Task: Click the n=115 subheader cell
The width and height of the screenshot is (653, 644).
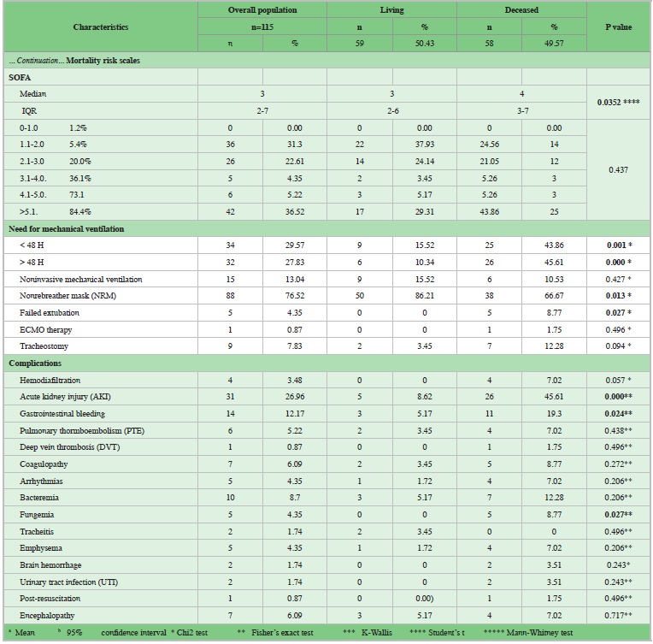Action: [262, 26]
